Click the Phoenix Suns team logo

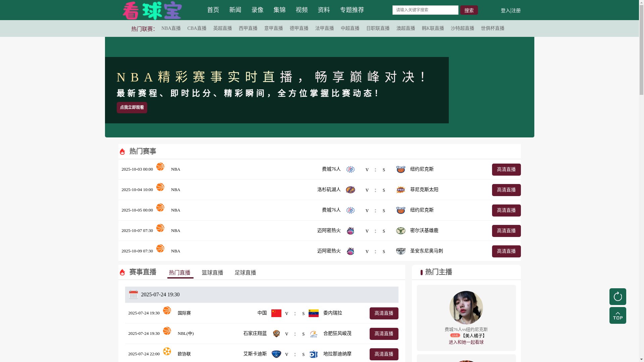(401, 190)
